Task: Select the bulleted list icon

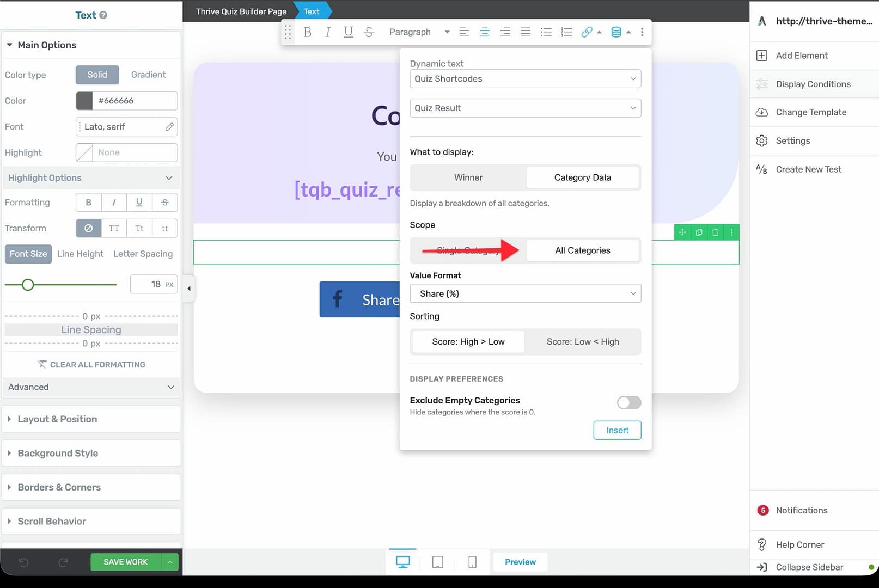Action: click(546, 32)
